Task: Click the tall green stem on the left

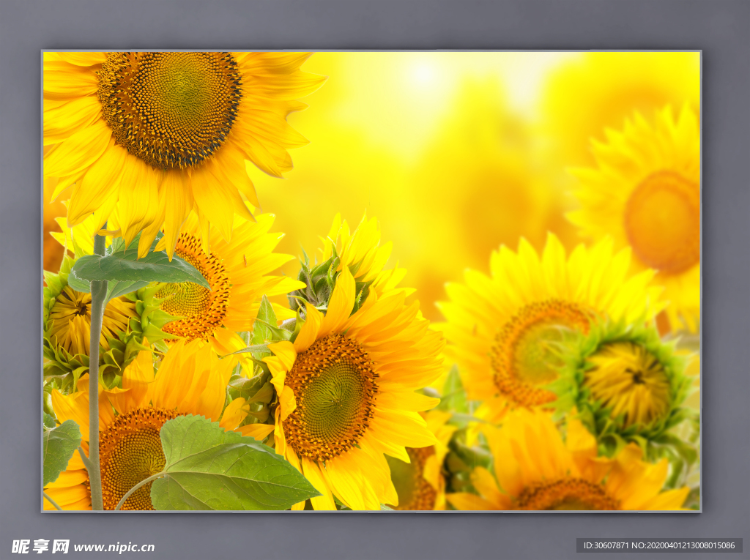Action: pos(95,395)
